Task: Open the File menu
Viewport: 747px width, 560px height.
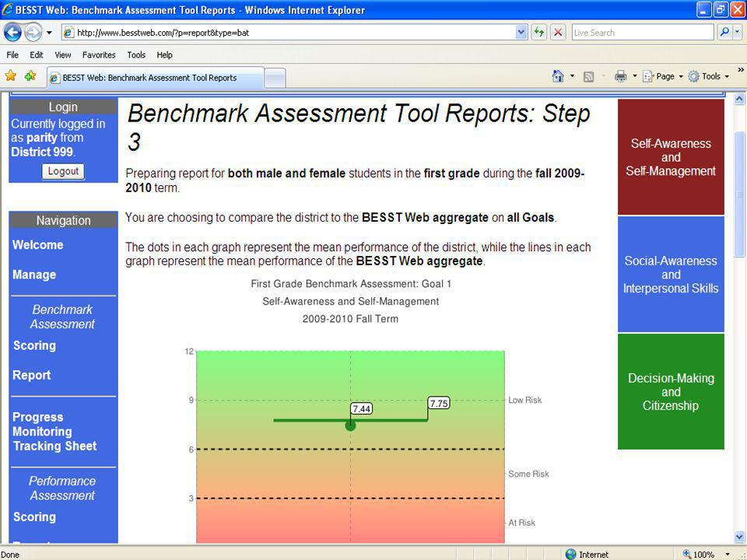Action: [x=12, y=54]
